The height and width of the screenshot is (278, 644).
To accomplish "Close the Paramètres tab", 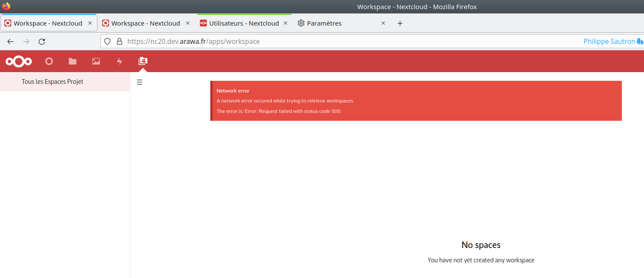I will click(383, 23).
